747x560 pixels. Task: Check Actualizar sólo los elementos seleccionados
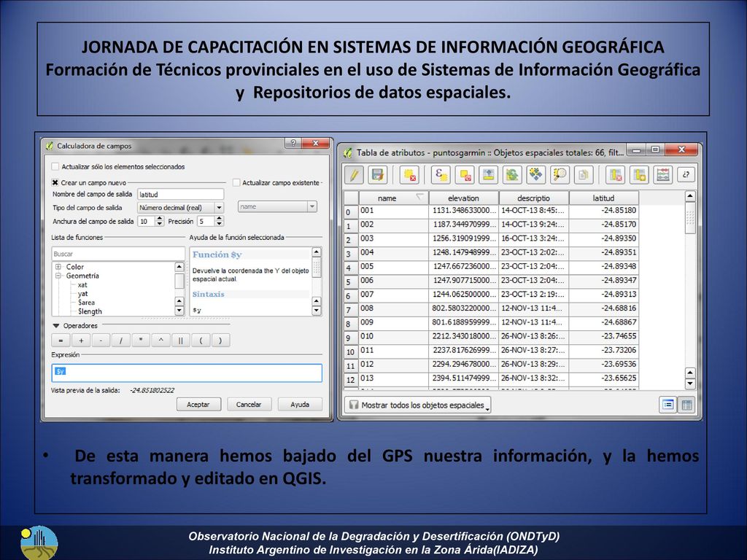55,167
